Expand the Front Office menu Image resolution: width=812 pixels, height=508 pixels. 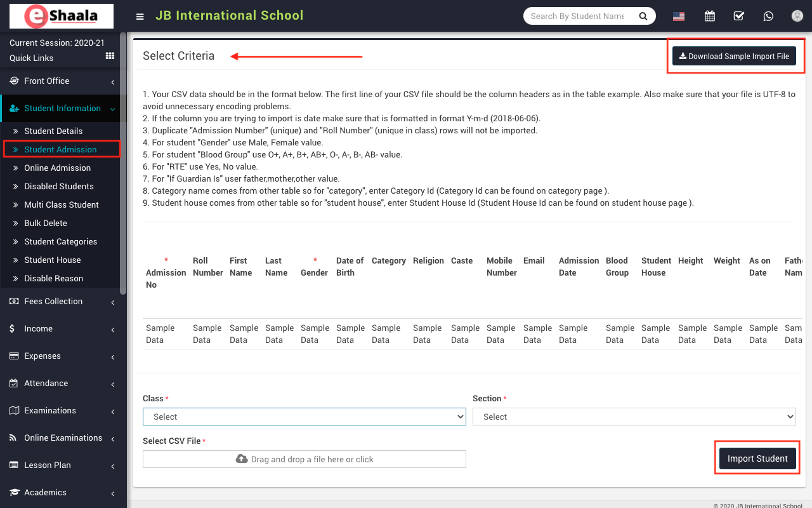(x=47, y=81)
